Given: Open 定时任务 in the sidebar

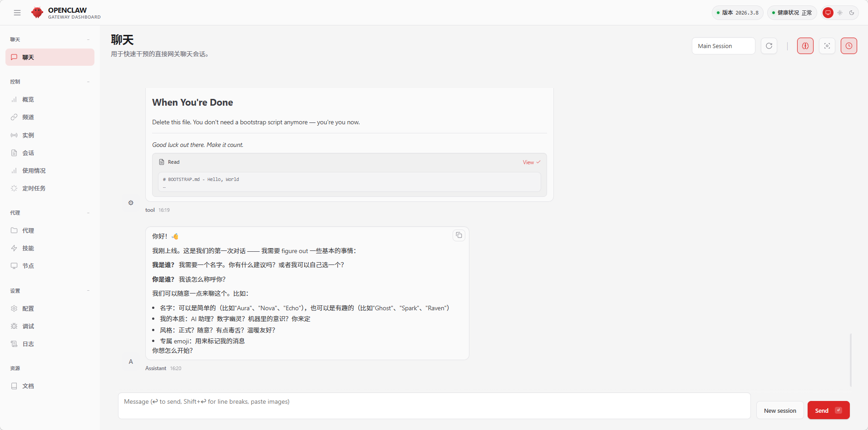Looking at the screenshot, I should pyautogui.click(x=34, y=188).
